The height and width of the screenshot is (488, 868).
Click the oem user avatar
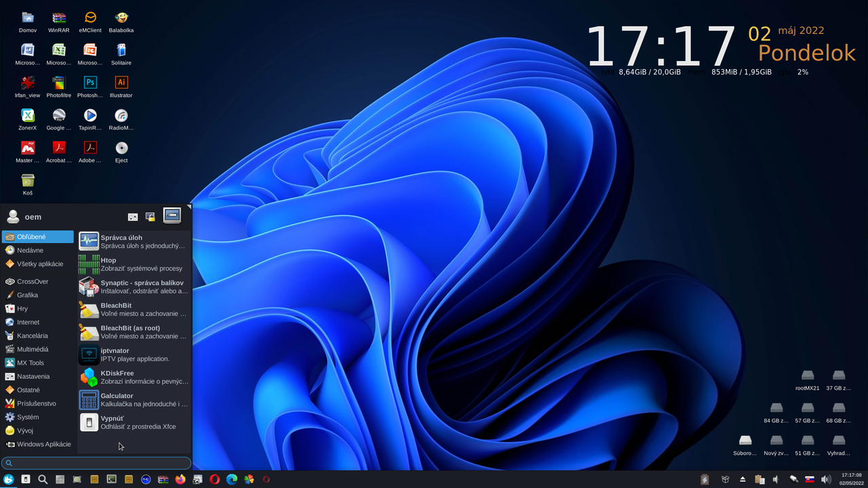[12, 217]
